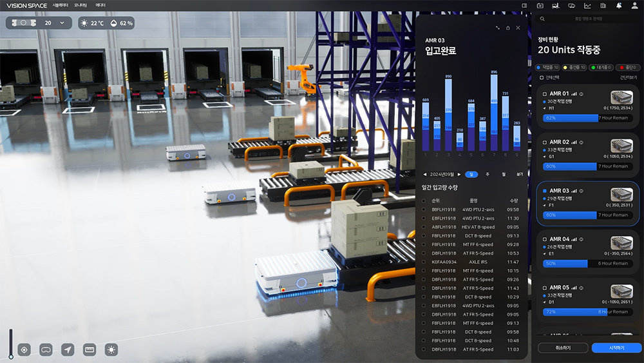The height and width of the screenshot is (363, 644).
Task: Click the navigation arrow tool icon
Action: (68, 349)
